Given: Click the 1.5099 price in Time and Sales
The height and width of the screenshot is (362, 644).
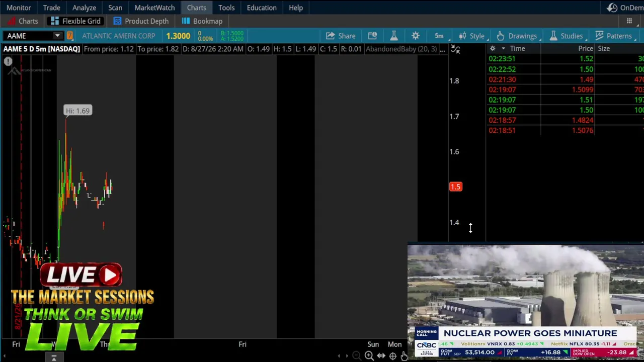Looking at the screenshot, I should 583,89.
